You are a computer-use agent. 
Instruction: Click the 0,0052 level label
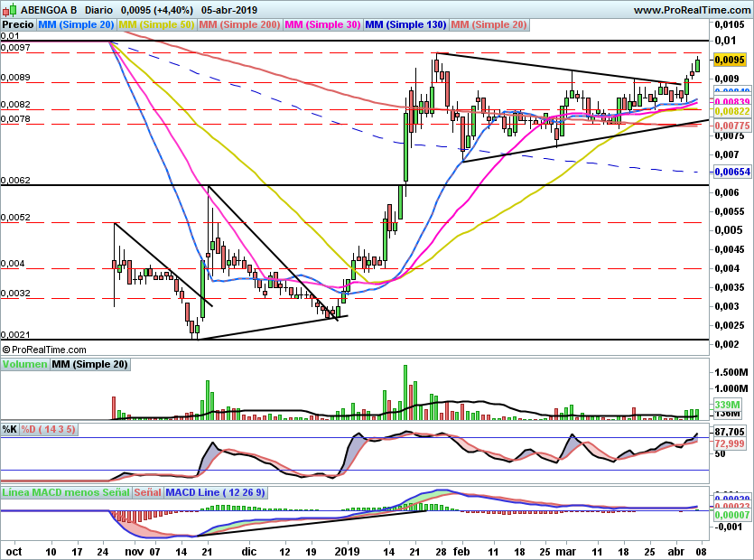(x=15, y=217)
